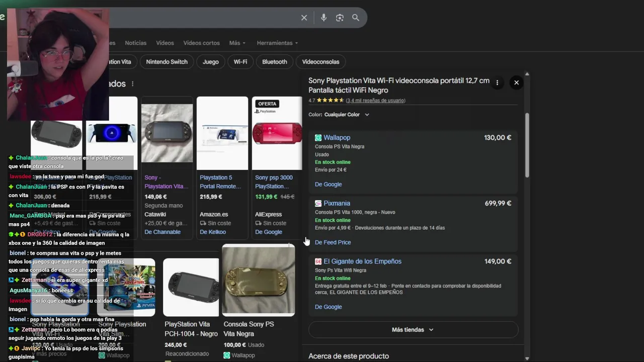Click De Google link under Wallapop offer
Image resolution: width=644 pixels, height=362 pixels.
[x=328, y=185]
